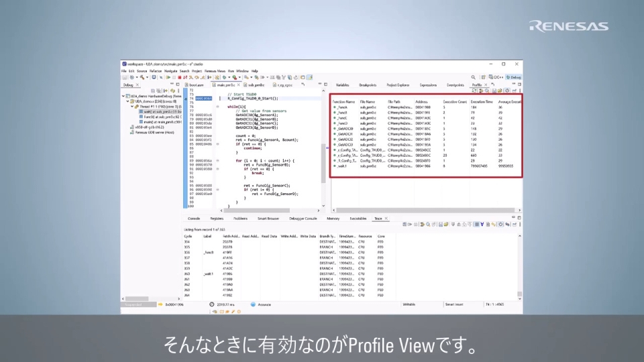Open the Window menu
Viewport: 644px width, 362px height.
coord(242,71)
